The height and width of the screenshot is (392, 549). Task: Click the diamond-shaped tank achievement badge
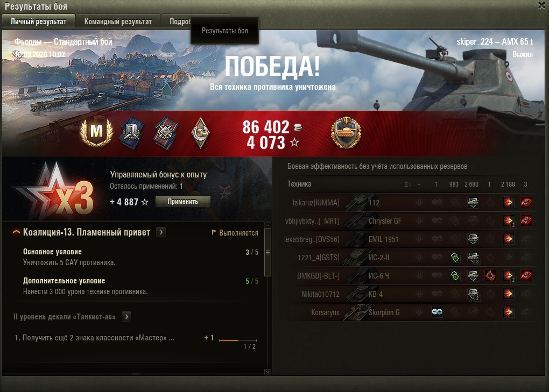[x=200, y=133]
